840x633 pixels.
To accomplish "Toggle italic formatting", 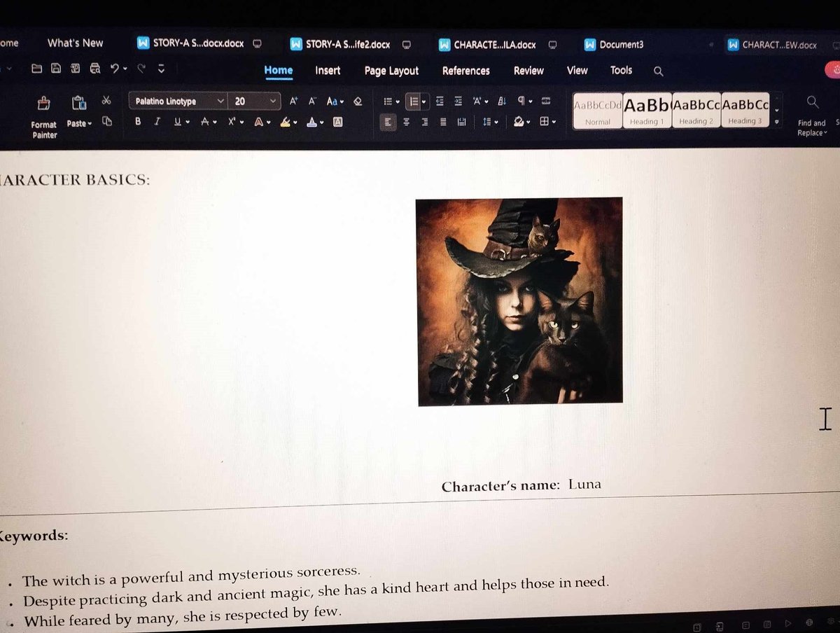I will tap(157, 122).
